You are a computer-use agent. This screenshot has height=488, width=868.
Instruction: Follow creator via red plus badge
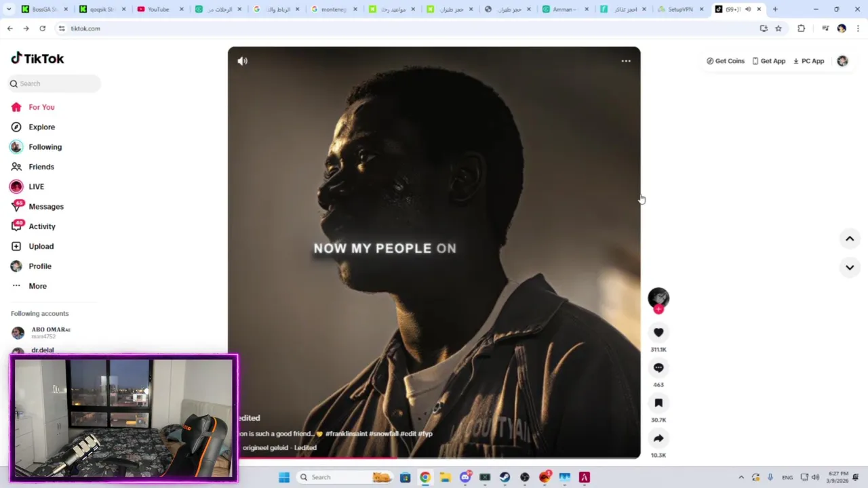click(658, 309)
